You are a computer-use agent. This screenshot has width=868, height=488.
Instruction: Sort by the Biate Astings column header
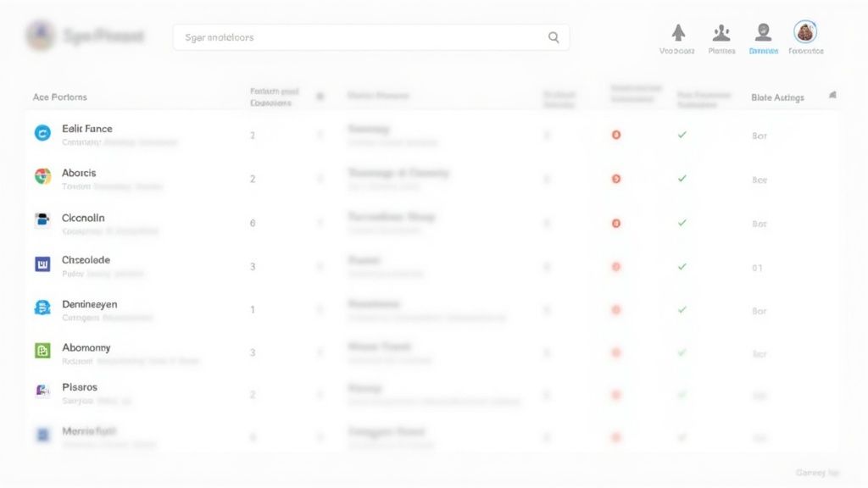tap(777, 97)
